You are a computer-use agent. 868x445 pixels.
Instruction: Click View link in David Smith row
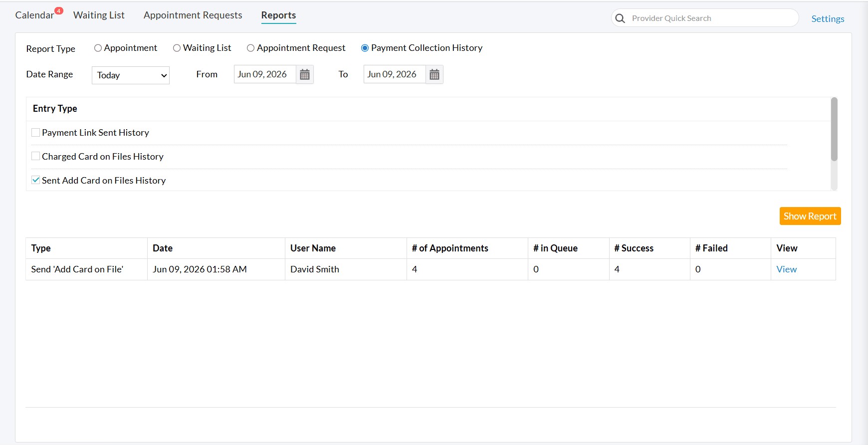tap(786, 269)
